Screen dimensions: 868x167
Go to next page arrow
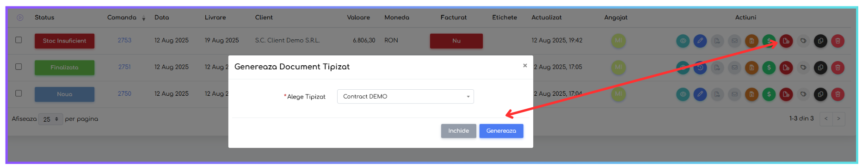click(x=838, y=119)
